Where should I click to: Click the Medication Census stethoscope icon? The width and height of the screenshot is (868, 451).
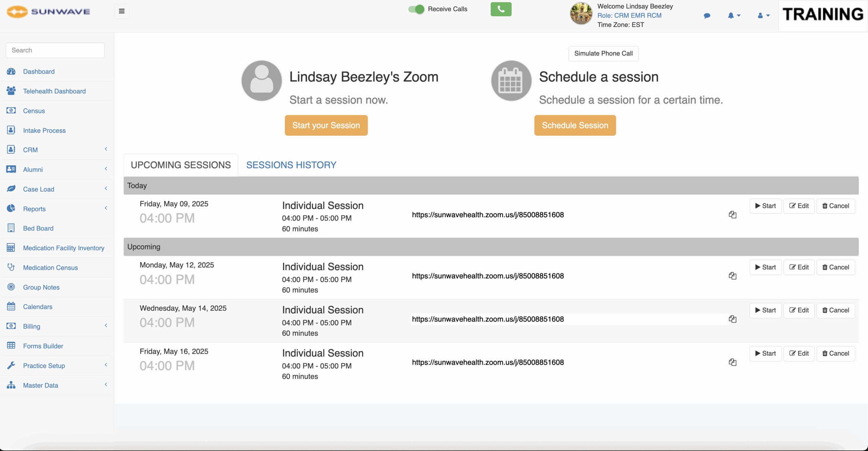(x=11, y=267)
